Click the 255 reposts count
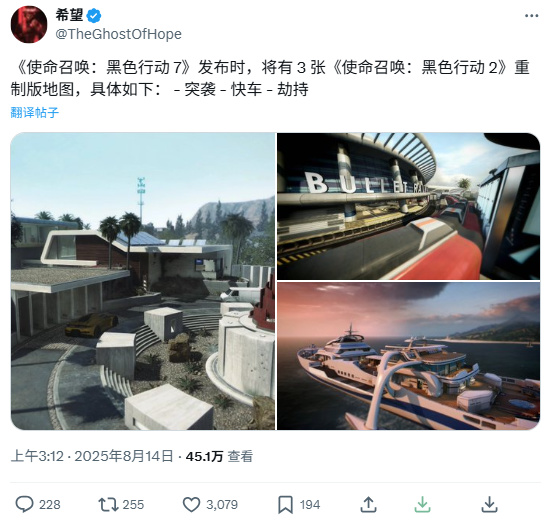Screen dimensions: 551x525 133,505
